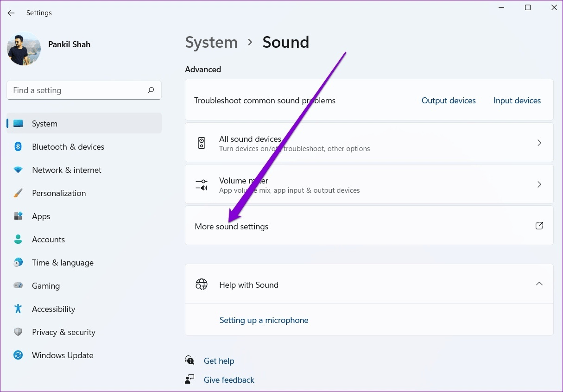The width and height of the screenshot is (563, 392).
Task: Select the Apps icon in sidebar
Action: click(18, 216)
